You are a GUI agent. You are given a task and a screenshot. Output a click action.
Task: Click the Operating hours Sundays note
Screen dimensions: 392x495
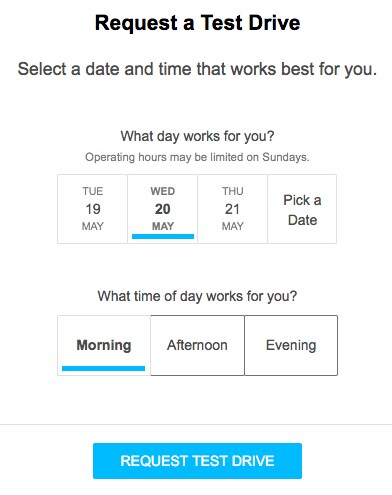pyautogui.click(x=197, y=157)
